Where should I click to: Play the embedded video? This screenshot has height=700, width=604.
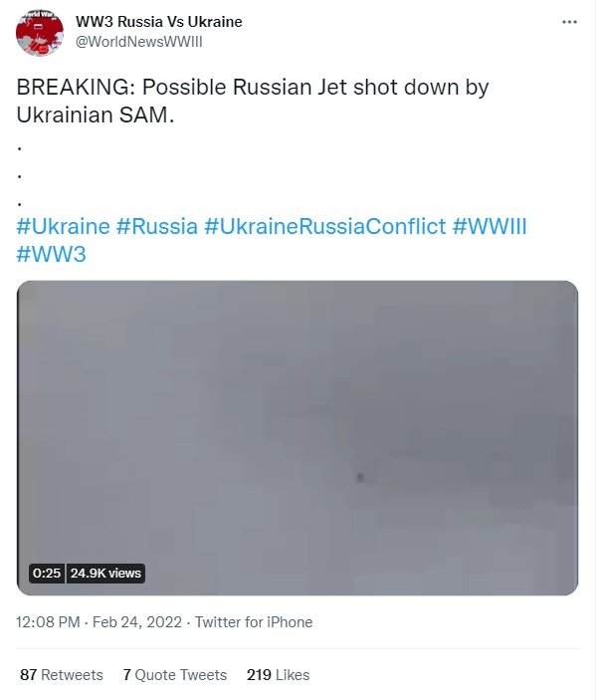point(298,438)
